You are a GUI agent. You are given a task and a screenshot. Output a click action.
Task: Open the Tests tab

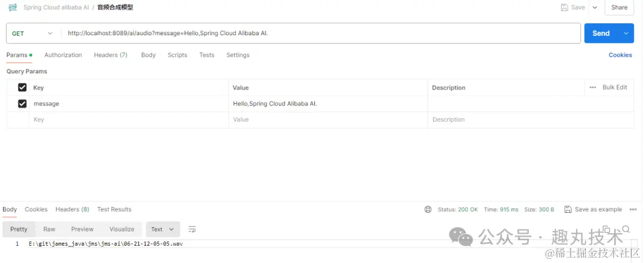click(x=206, y=55)
